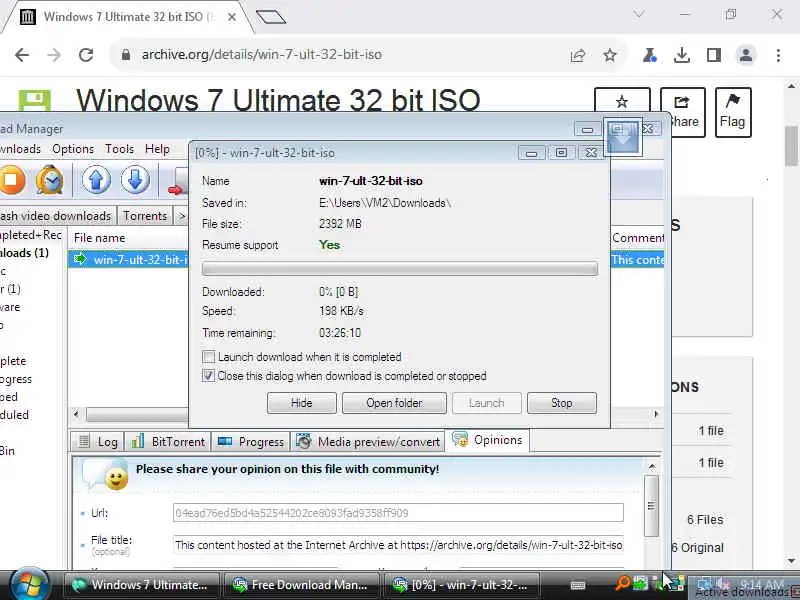Open the Media preview/convert tab

(367, 441)
